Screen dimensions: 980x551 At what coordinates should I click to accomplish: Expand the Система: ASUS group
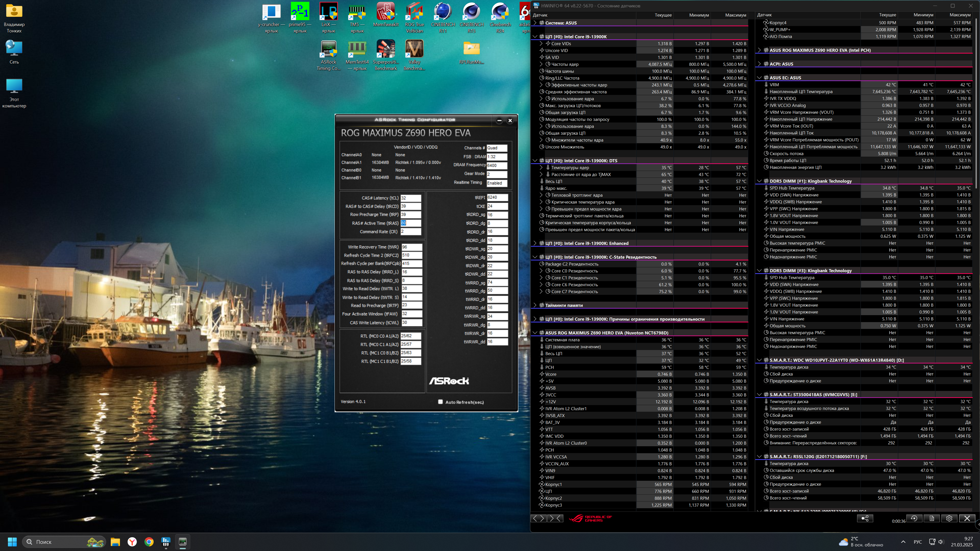(x=535, y=23)
